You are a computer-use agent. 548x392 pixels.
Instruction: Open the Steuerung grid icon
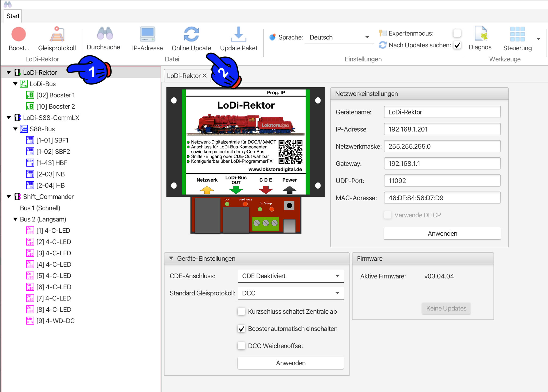coord(517,34)
